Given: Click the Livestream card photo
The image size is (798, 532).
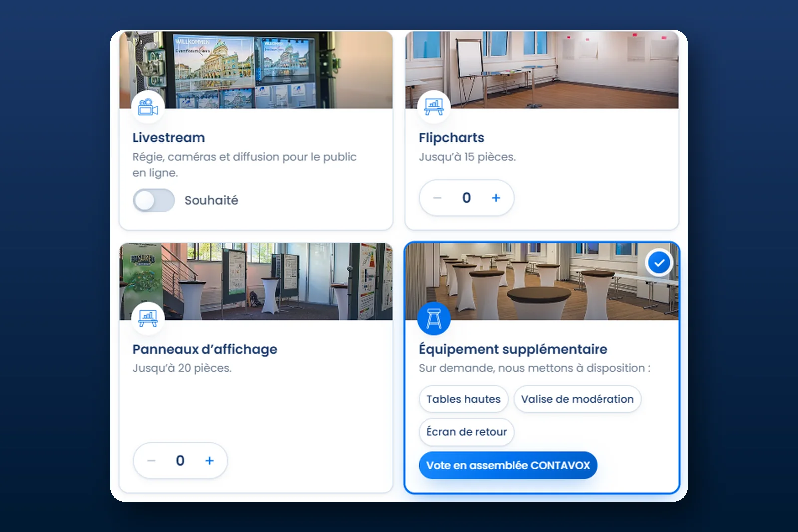Looking at the screenshot, I should [x=256, y=70].
